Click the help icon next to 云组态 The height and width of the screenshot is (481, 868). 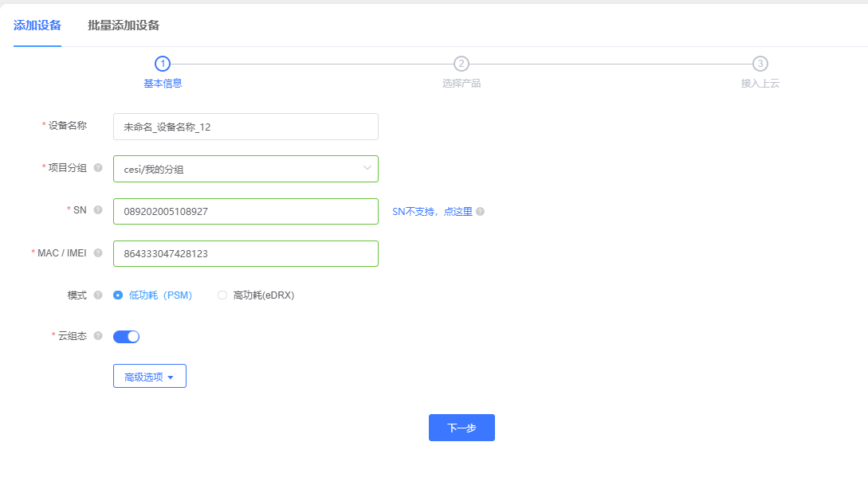(x=98, y=335)
